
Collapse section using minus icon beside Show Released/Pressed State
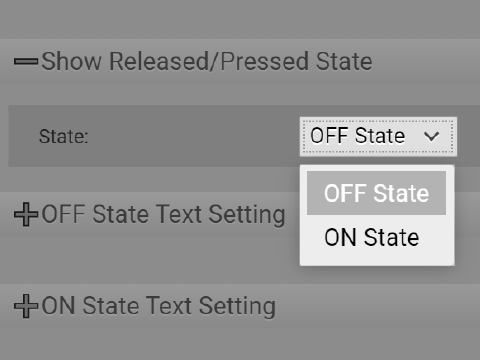pyautogui.click(x=26, y=62)
